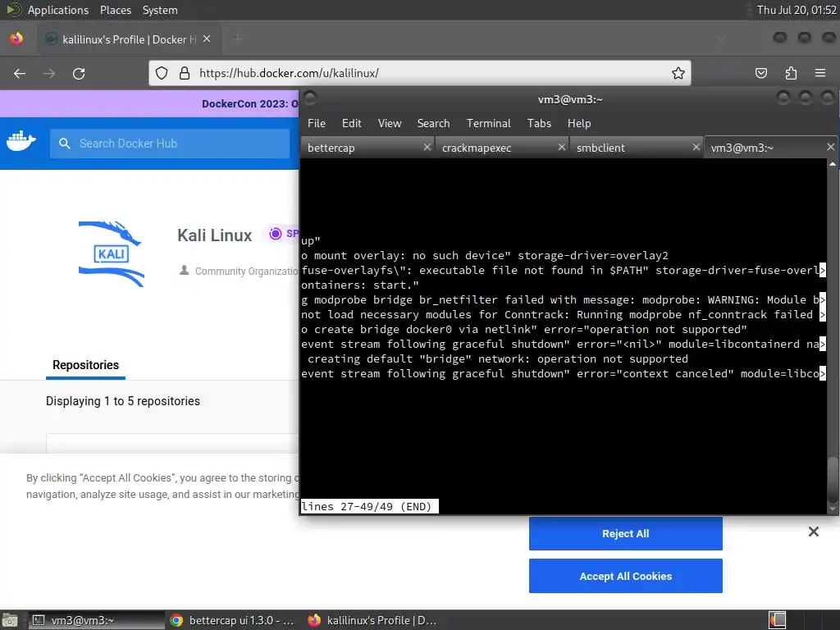The width and height of the screenshot is (840, 630).
Task: Open the terminal Help menu
Action: pos(579,123)
